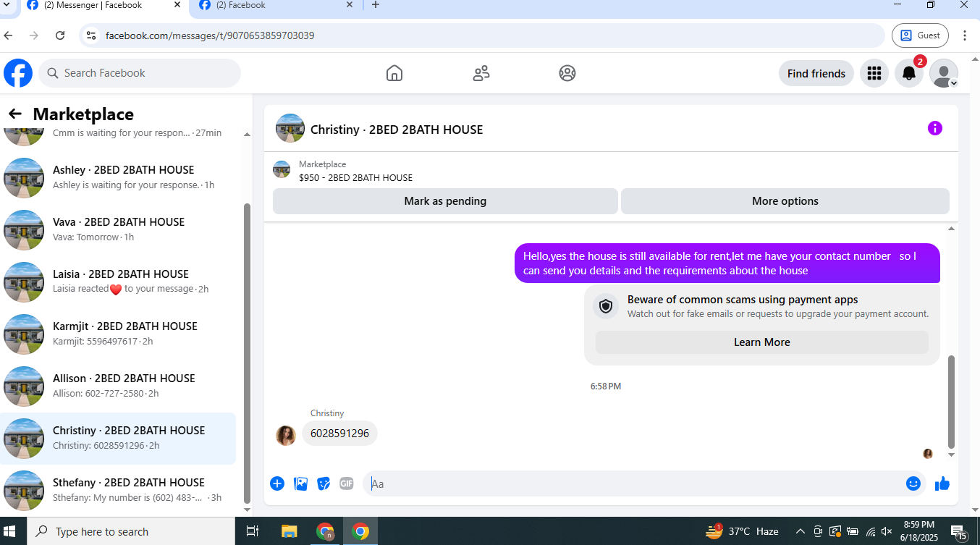Open the Notifications bell
This screenshot has width=980, height=545.
[909, 73]
